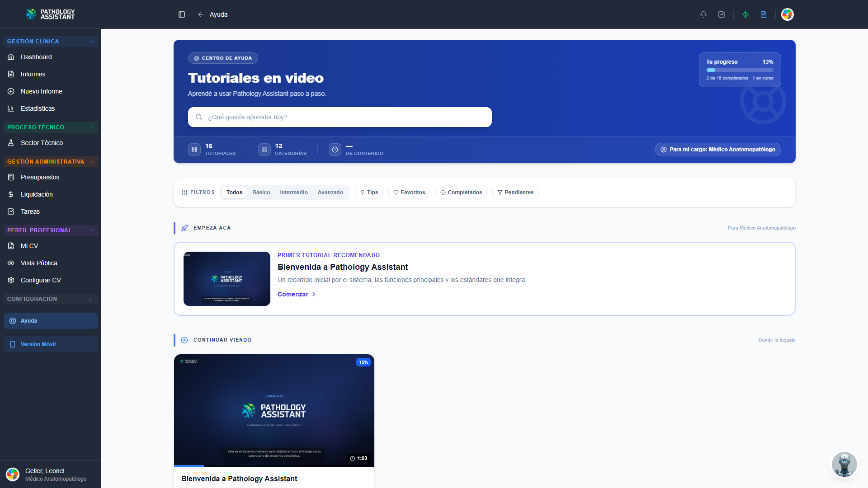Click the Tareas check icon in sidebar
Screen dimensions: 868x488
11,211
